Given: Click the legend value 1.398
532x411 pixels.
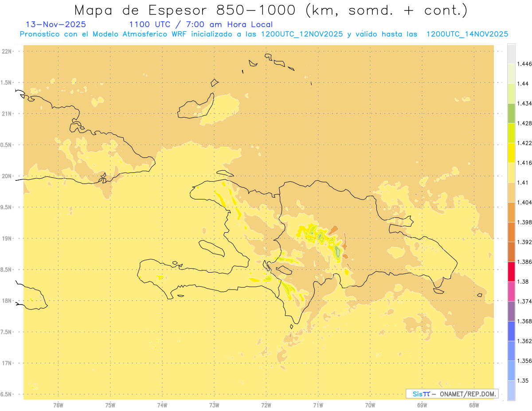Looking at the screenshot, I should click(x=524, y=222).
